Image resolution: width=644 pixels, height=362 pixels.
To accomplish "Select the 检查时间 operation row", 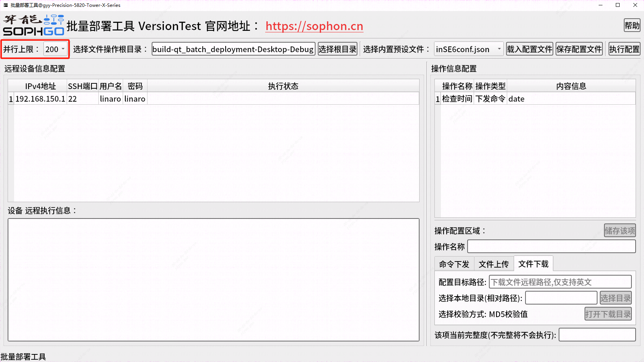I will (457, 99).
